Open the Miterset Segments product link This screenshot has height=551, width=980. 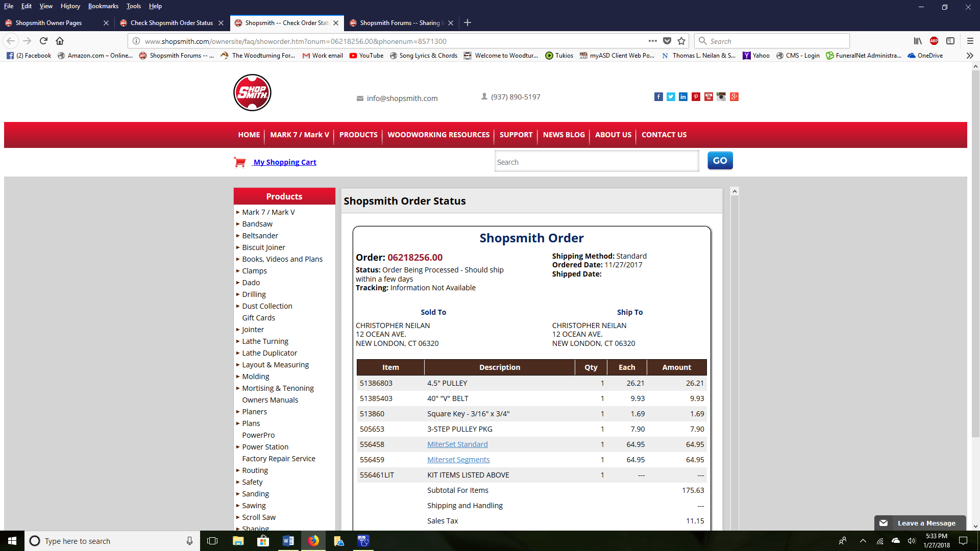(458, 460)
